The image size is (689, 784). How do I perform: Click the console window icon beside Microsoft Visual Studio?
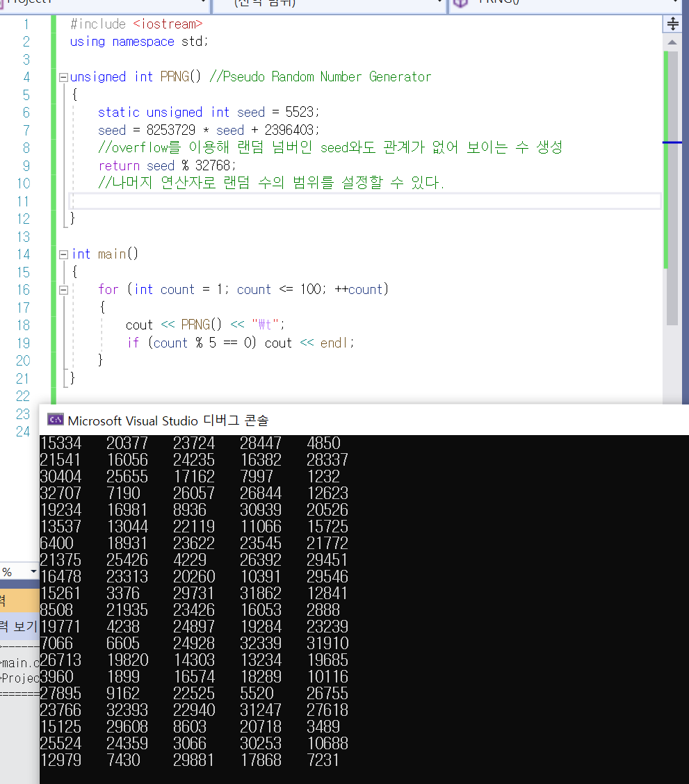click(x=56, y=420)
